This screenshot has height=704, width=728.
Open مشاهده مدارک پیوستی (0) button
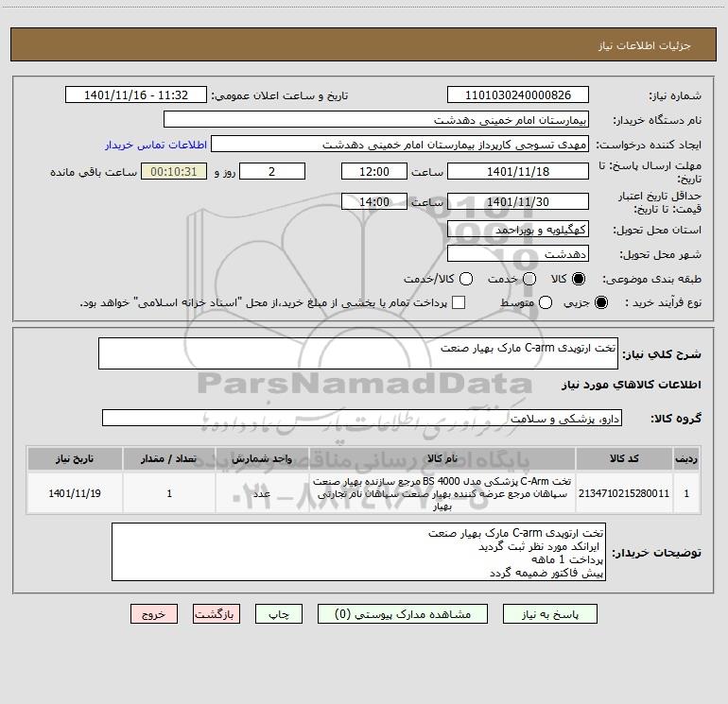(403, 614)
